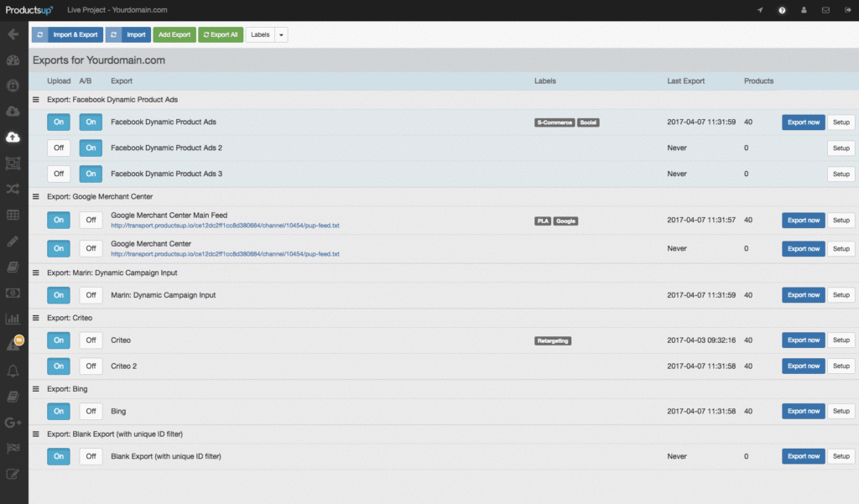The width and height of the screenshot is (859, 504).
Task: Toggle A/B for Marin: Dynamic Campaign Input
Action: click(91, 295)
